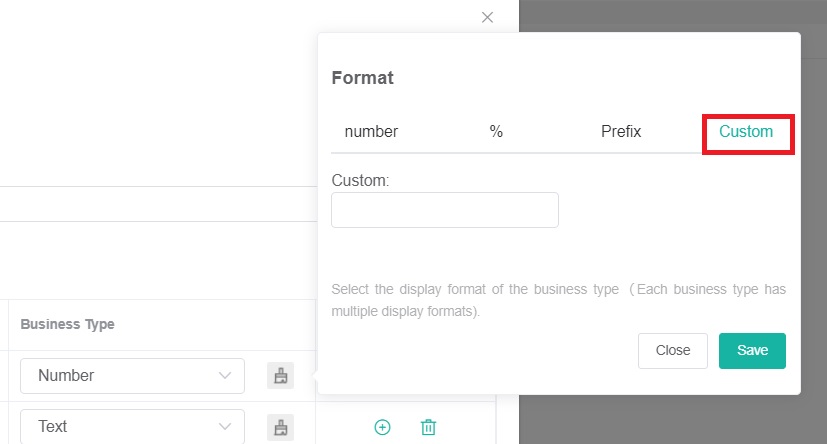Viewport: 827px width, 444px height.
Task: Open the Number business type dropdown
Action: click(x=132, y=376)
